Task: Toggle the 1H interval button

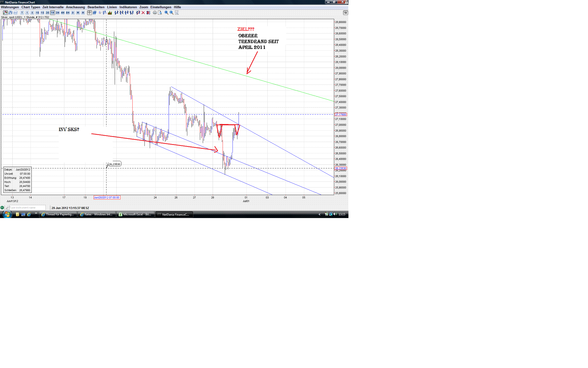Action: pyautogui.click(x=53, y=13)
